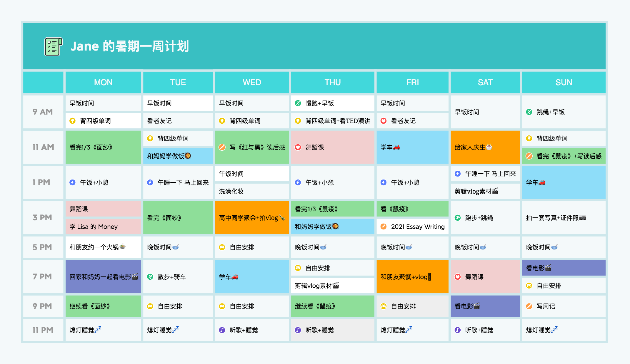Click the 学 Lisa 的 Money entry
Image resolution: width=630 pixels, height=364 pixels.
point(94,227)
